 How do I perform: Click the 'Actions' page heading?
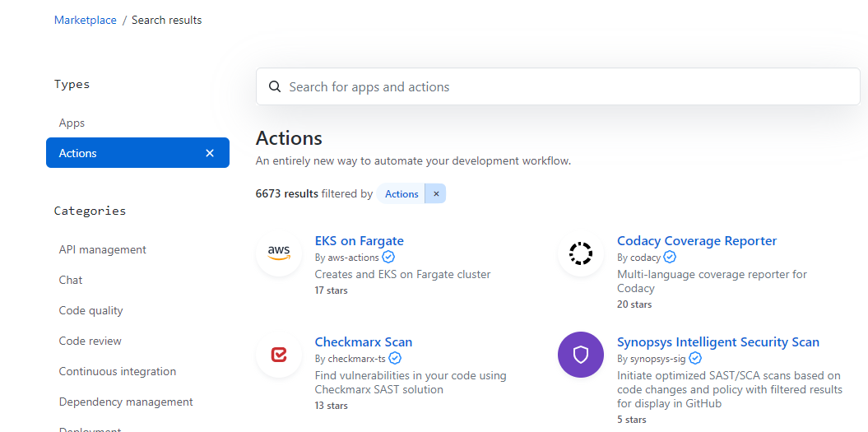click(x=289, y=138)
